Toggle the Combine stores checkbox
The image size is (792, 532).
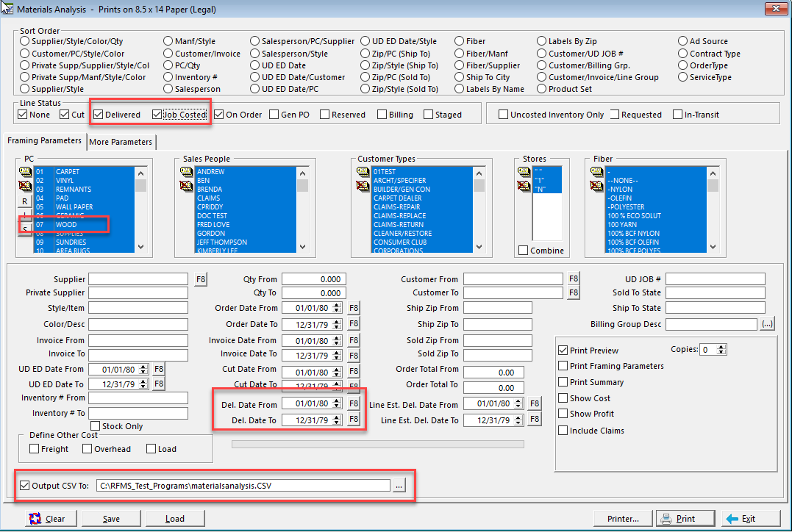(541, 251)
